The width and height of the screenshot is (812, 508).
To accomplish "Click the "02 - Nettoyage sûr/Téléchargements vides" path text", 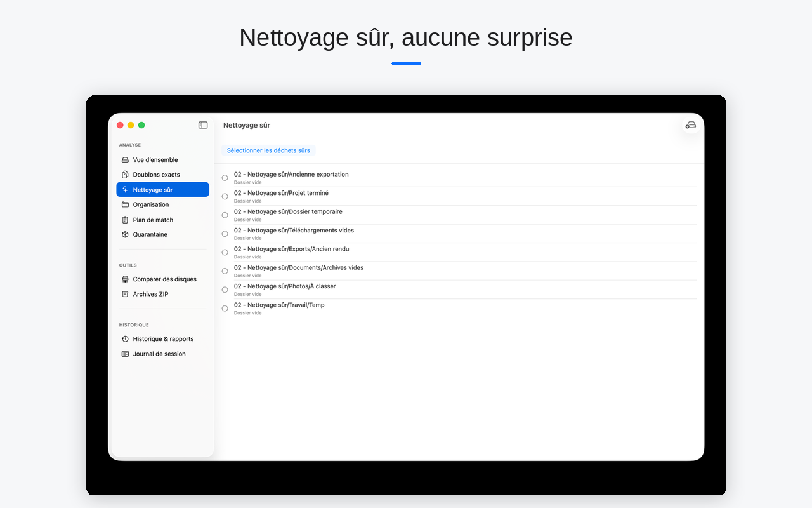I will click(294, 231).
